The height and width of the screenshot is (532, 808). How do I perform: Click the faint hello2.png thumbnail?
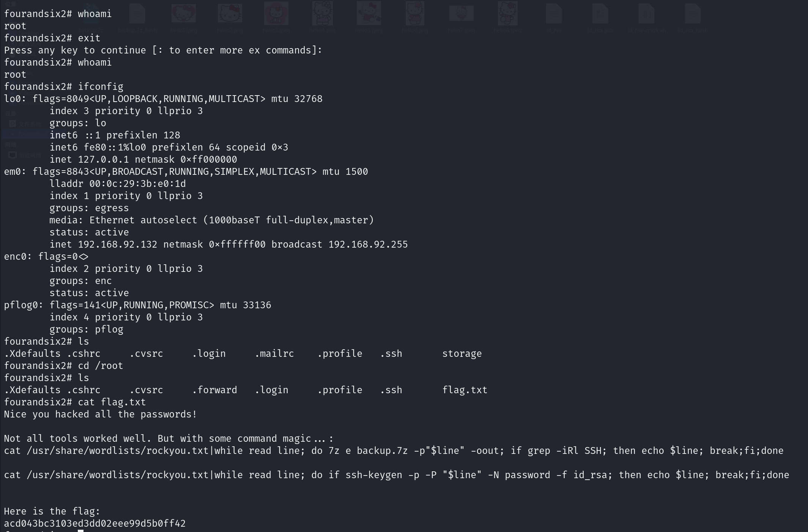click(x=230, y=14)
